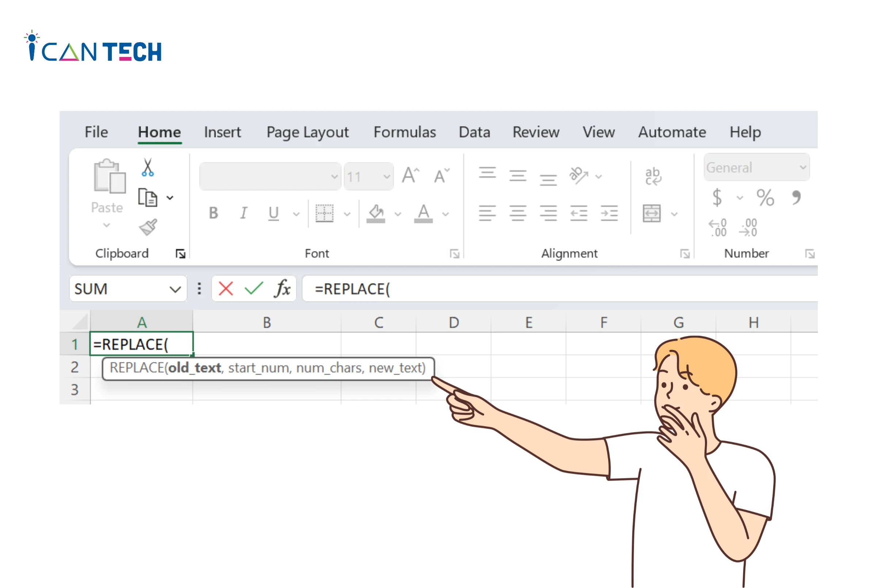Open the Alignment dialog launcher

(685, 254)
